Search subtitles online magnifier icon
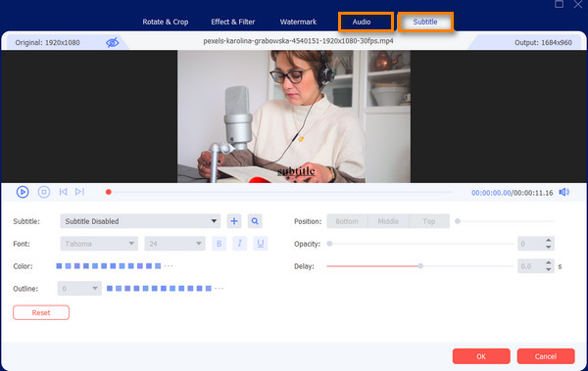Screen dimensions: 588x371 click(x=255, y=221)
